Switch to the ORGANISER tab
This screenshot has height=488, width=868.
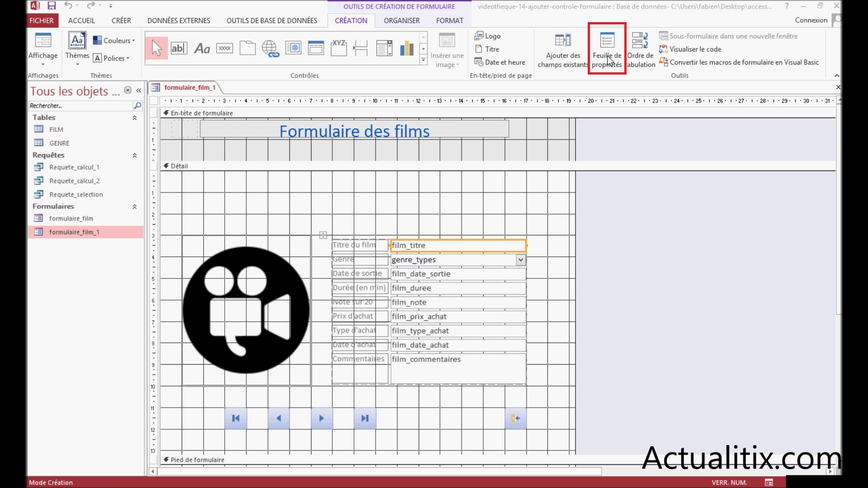402,20
